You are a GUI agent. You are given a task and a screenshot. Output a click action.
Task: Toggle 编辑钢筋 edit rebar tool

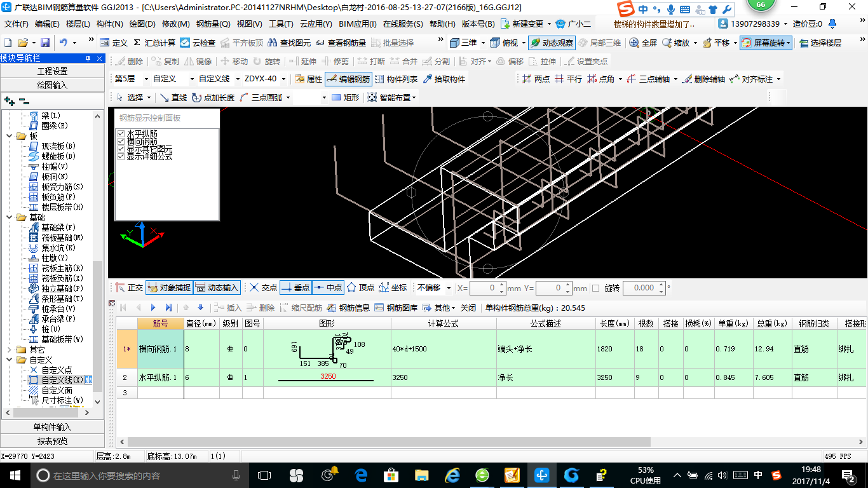pos(348,79)
